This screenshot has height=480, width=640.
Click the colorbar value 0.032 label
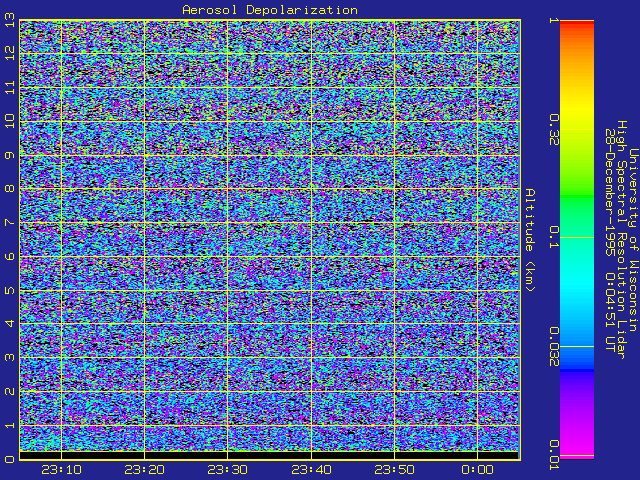(553, 347)
